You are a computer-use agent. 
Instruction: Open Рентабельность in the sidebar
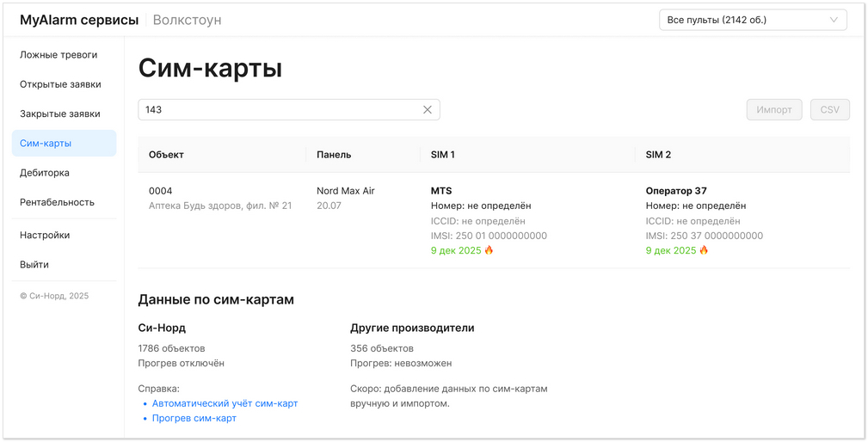(x=58, y=202)
